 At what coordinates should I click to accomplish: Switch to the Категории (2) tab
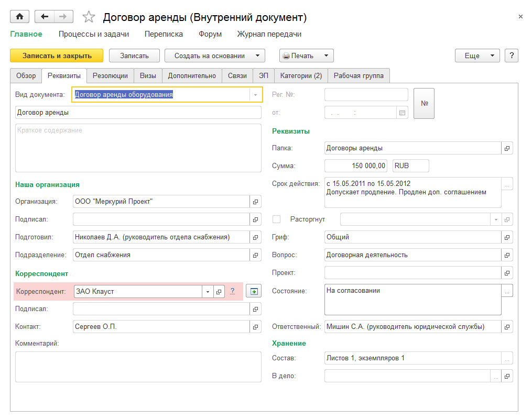tap(301, 75)
